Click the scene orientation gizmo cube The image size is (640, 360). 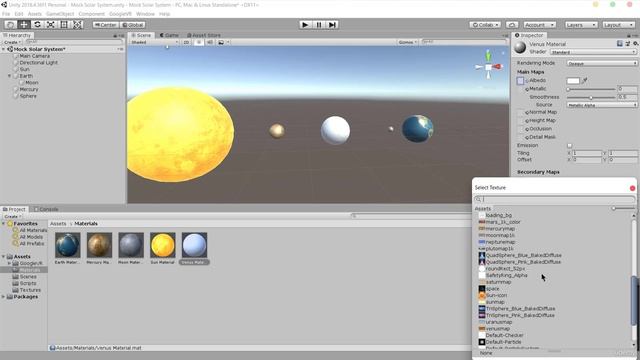489,67
